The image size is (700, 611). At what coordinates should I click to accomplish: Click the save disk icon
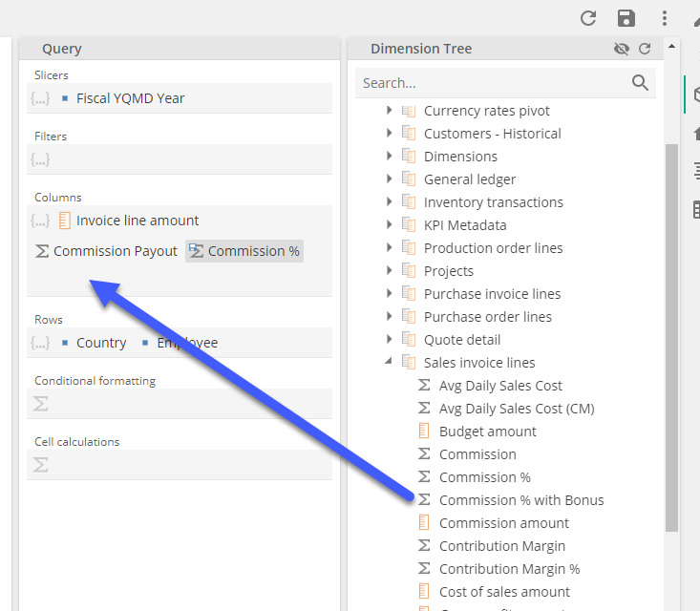point(626,18)
